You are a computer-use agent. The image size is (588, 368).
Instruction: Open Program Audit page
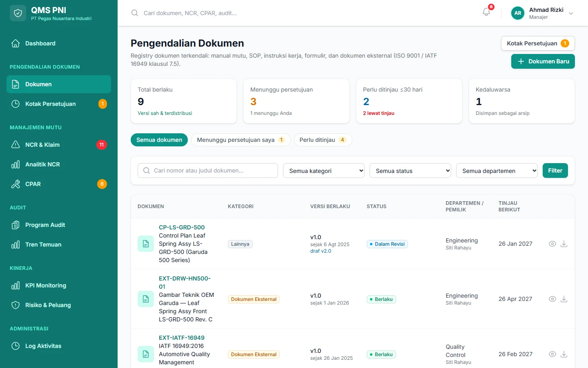pyautogui.click(x=59, y=225)
